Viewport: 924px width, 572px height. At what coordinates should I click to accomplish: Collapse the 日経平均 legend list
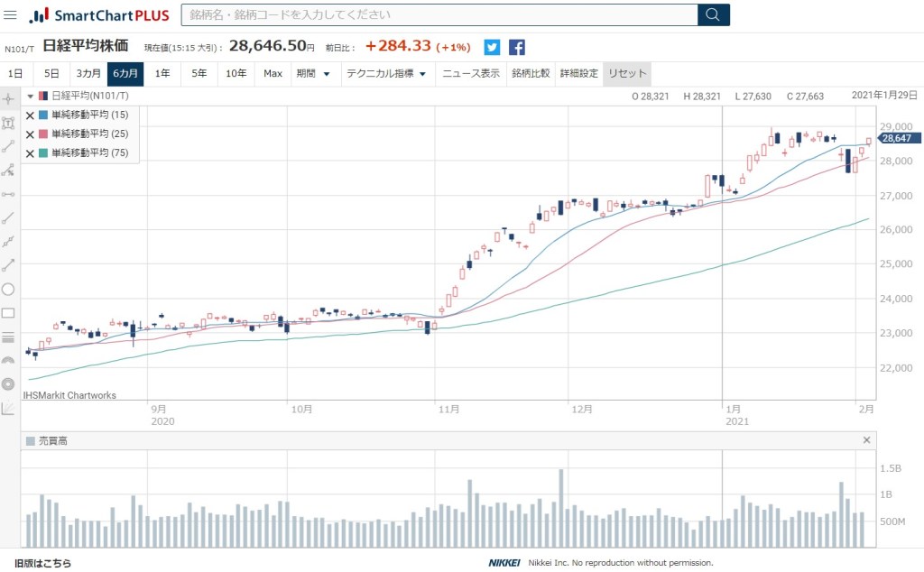pyautogui.click(x=30, y=96)
